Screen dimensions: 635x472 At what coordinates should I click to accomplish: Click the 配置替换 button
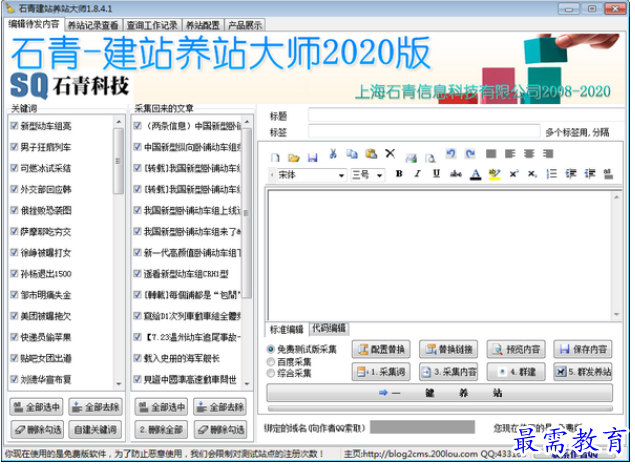pyautogui.click(x=381, y=349)
